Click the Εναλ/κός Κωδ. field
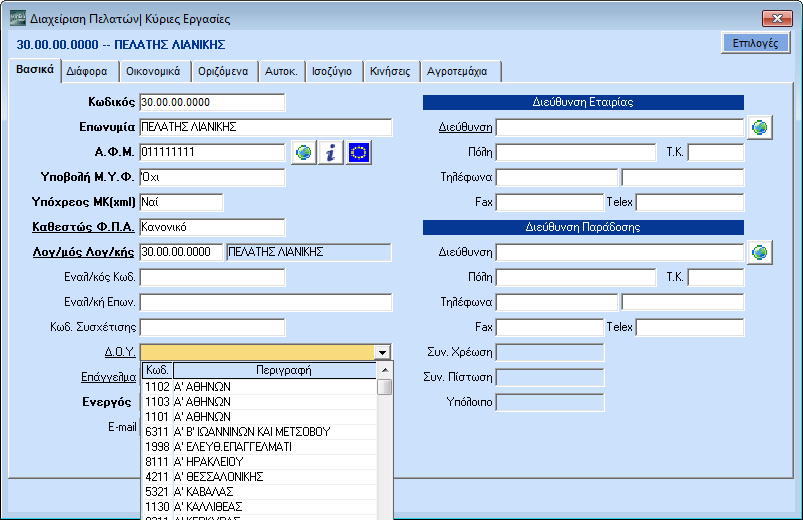803x520 pixels. tap(212, 277)
